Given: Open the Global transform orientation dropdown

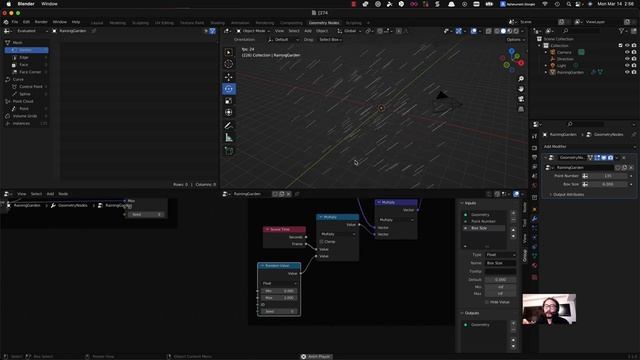Looking at the screenshot, I should (350, 31).
